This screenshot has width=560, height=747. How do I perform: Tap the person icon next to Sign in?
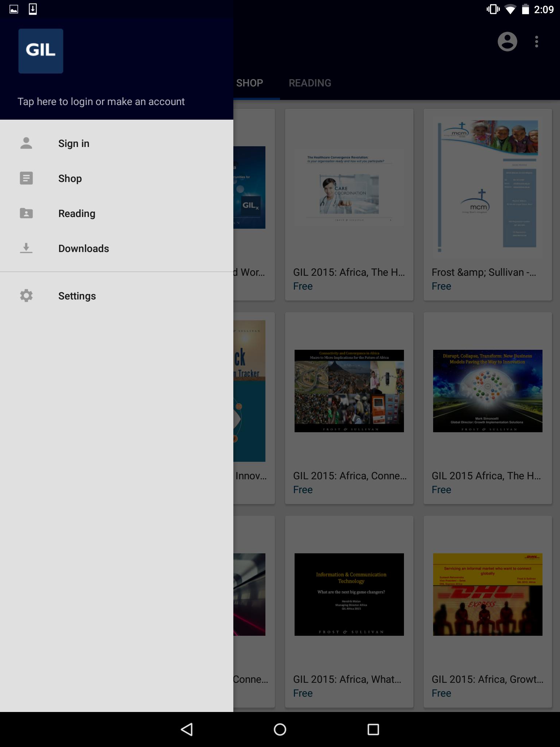click(26, 143)
